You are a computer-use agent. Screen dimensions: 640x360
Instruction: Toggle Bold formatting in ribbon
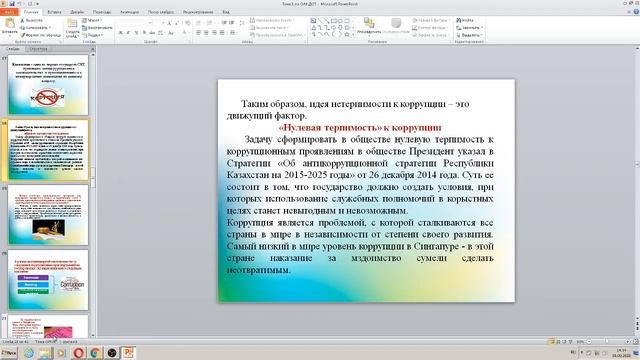click(x=120, y=33)
